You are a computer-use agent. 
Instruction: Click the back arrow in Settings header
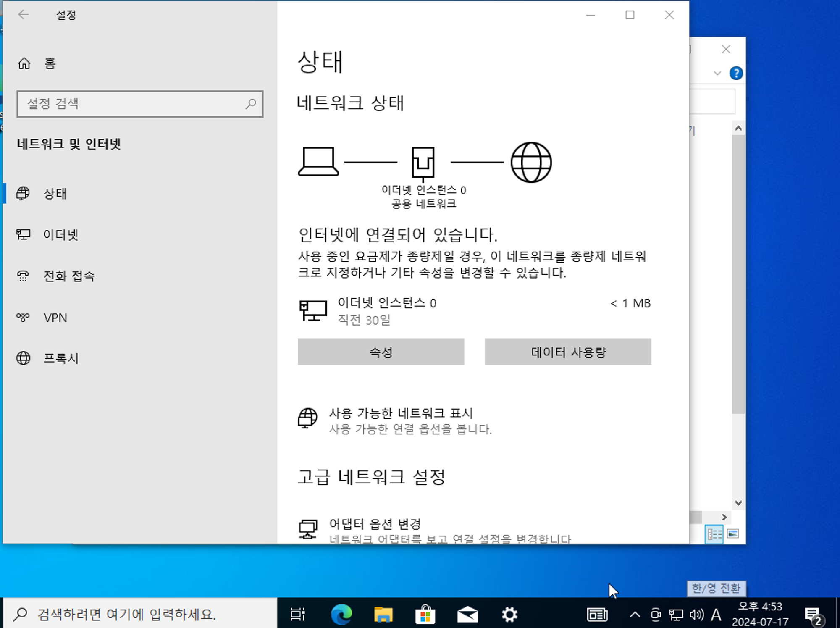pos(24,15)
